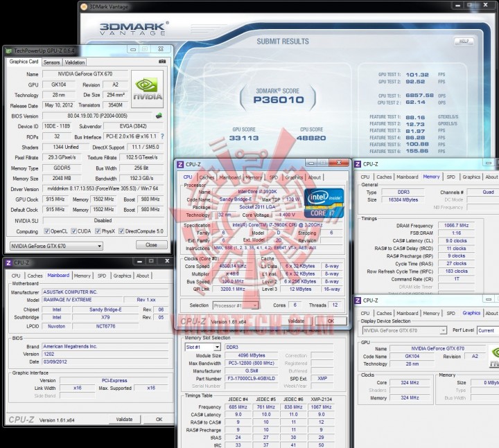Click the Bus Interface question mark in GPU-Z

point(162,136)
